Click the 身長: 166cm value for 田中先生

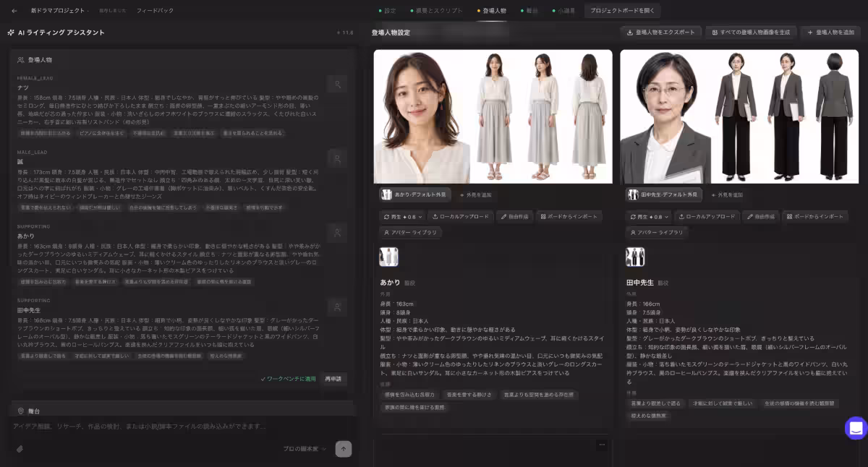(x=643, y=304)
